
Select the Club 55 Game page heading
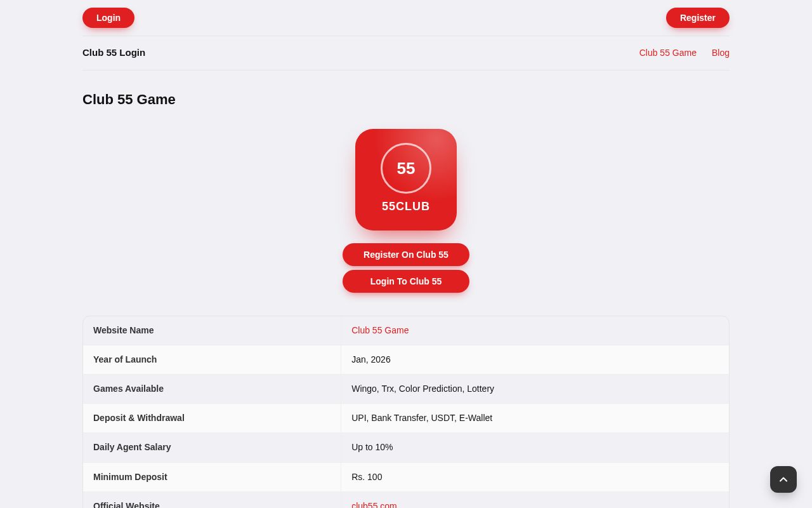129,100
